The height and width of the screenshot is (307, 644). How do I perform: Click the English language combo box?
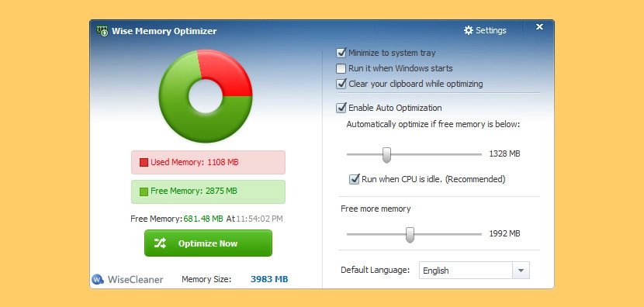pos(474,271)
